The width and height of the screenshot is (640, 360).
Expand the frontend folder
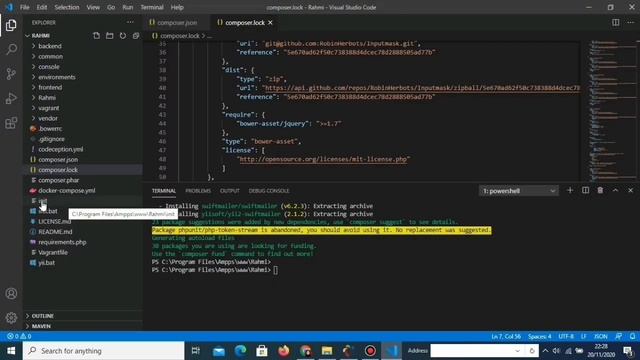50,87
